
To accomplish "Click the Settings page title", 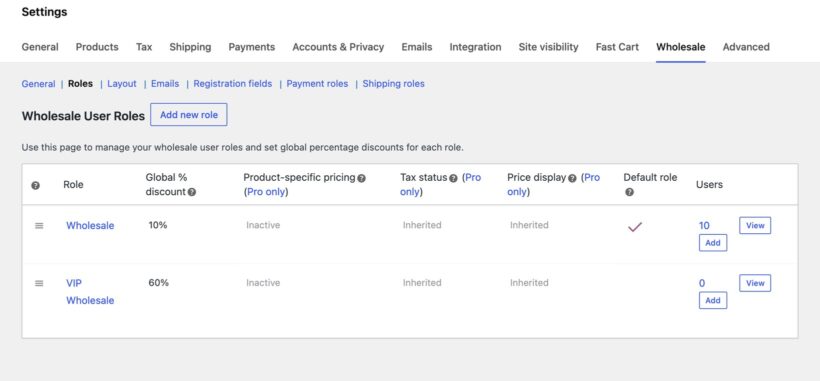I will 44,11.
